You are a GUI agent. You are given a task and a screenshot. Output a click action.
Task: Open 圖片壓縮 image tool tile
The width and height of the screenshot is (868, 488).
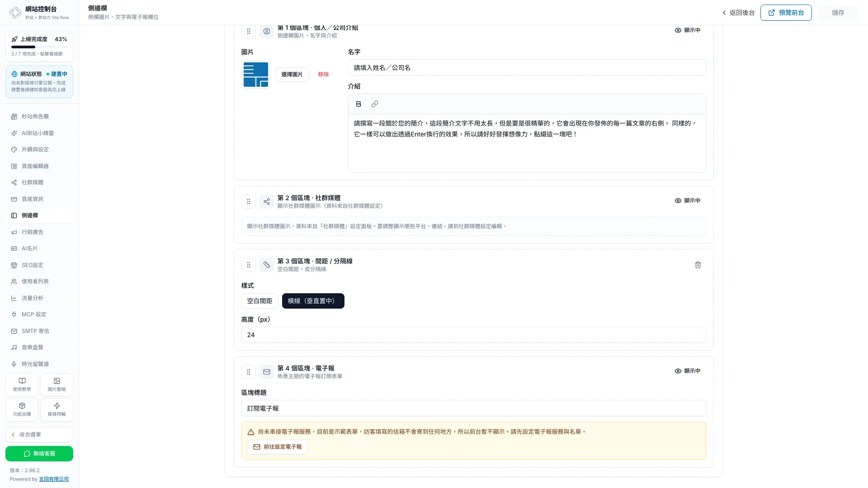click(57, 385)
